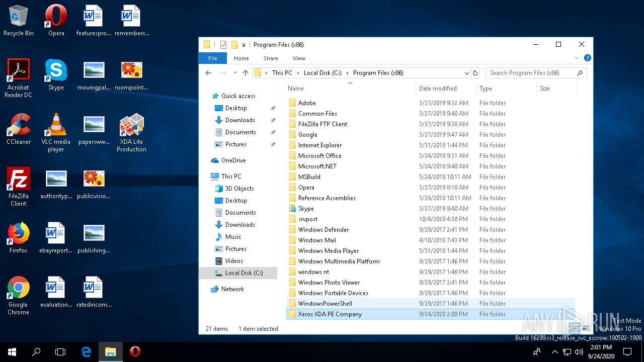Select the roompoint image file icon
The image size is (644, 362).
[x=131, y=75]
